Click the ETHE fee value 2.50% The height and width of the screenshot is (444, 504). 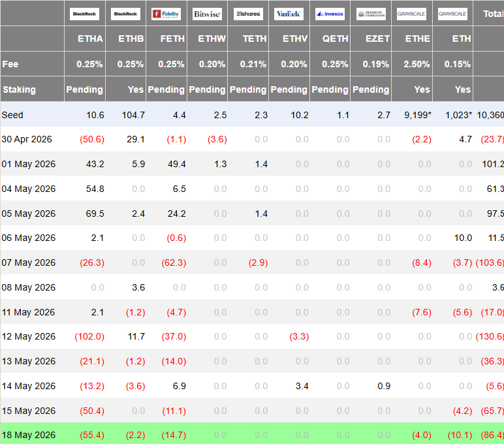point(417,64)
